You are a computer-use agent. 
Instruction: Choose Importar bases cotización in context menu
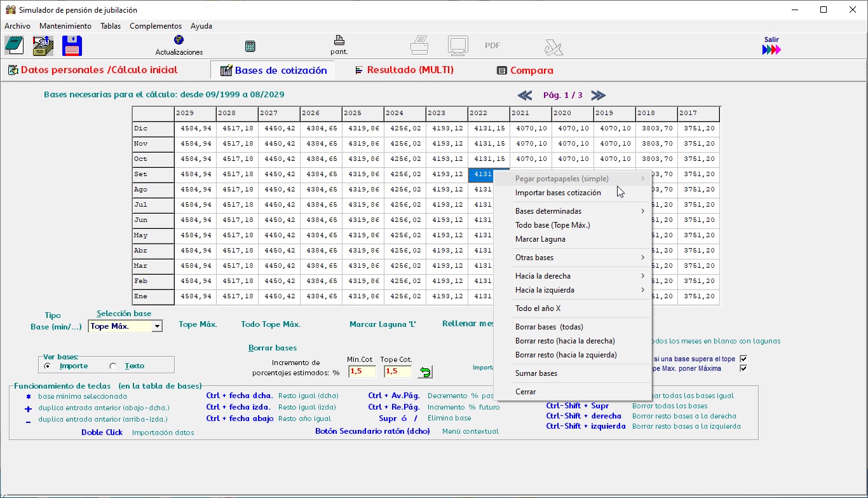573,193
